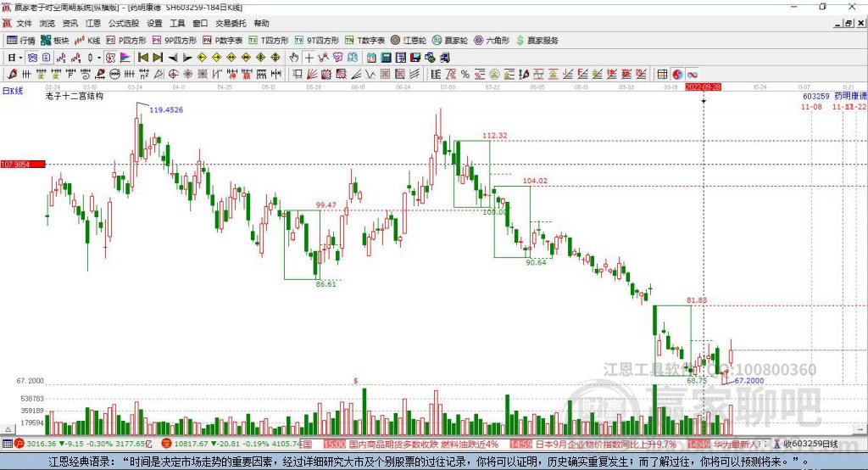Open the 9P四方形 tool
868x470 pixels.
175,41
